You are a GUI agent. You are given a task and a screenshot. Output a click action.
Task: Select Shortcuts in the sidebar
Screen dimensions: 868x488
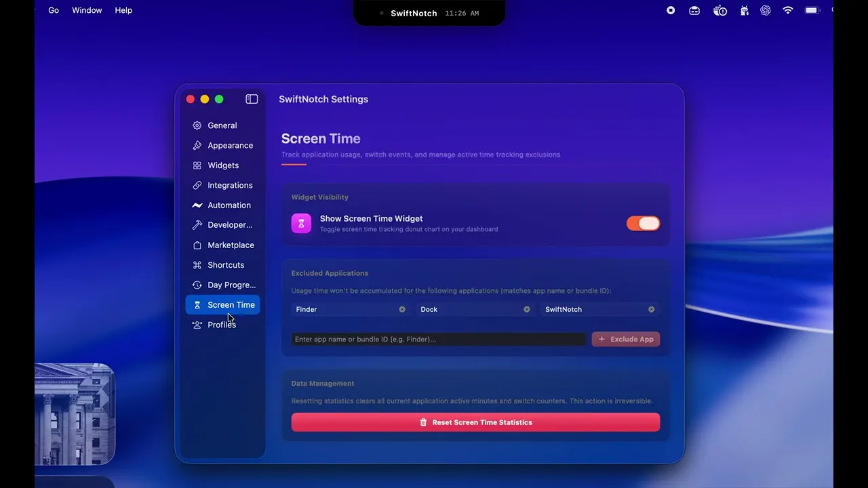pyautogui.click(x=222, y=265)
